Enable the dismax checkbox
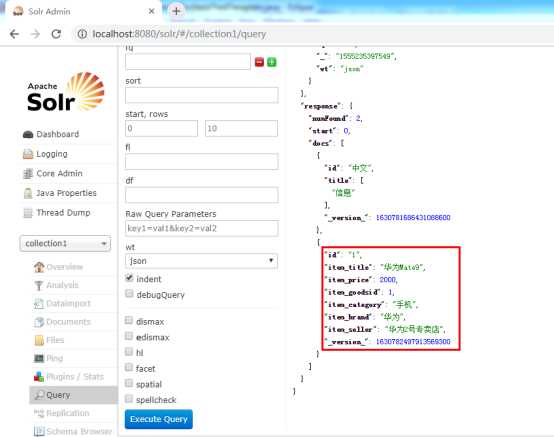The width and height of the screenshot is (554, 437). coord(129,320)
